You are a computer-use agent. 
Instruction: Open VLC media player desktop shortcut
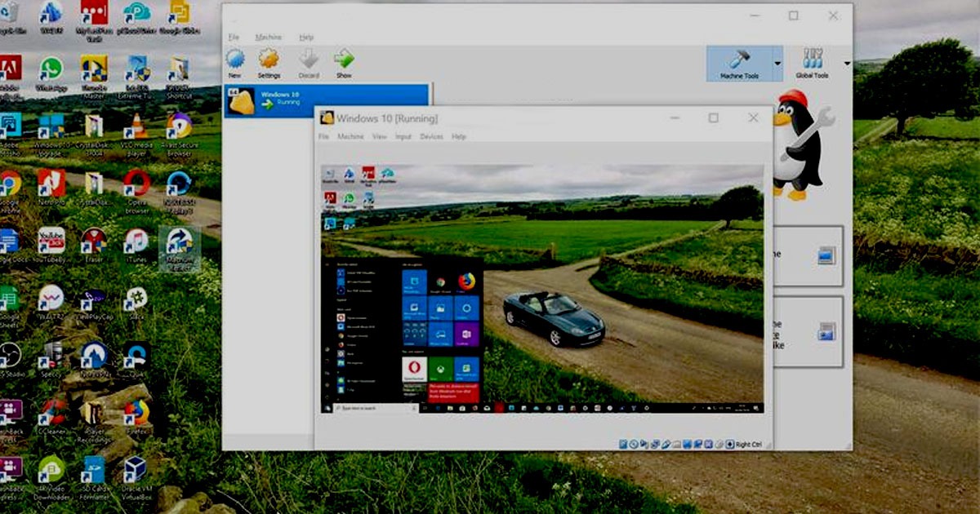click(x=136, y=135)
